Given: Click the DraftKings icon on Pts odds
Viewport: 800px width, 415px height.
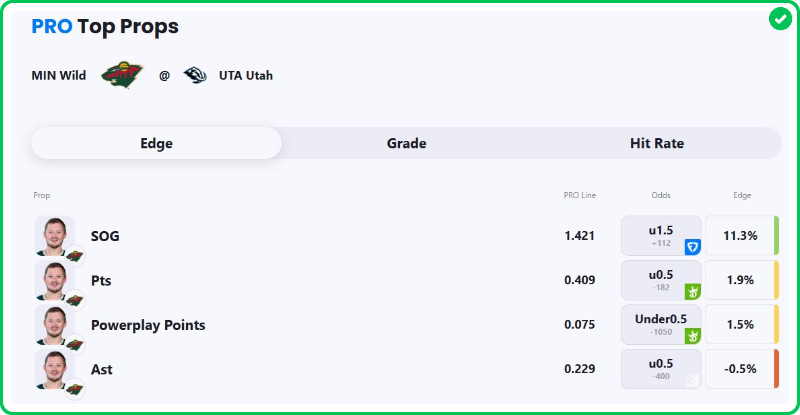Looking at the screenshot, I should tap(692, 291).
